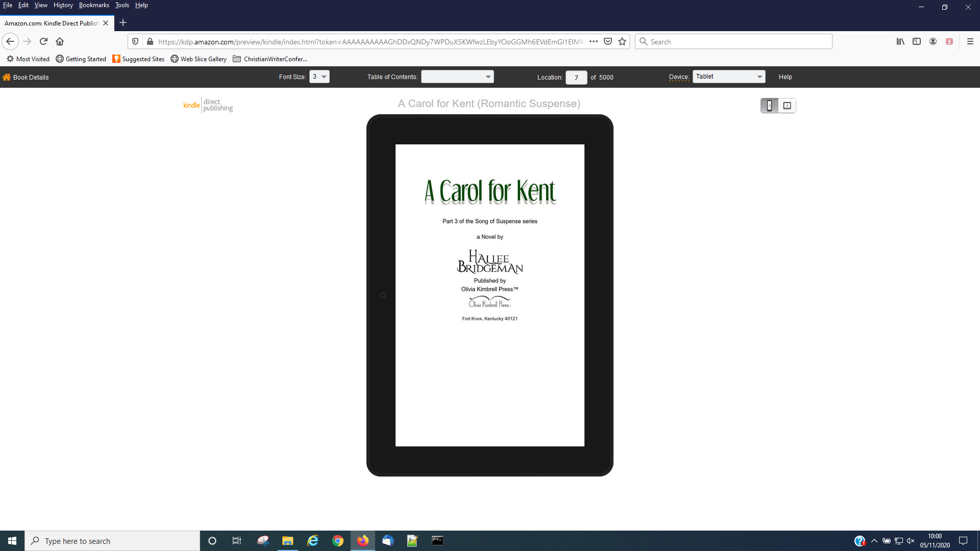This screenshot has width=980, height=551.
Task: Go to Firefox home page icon
Action: tap(60, 41)
